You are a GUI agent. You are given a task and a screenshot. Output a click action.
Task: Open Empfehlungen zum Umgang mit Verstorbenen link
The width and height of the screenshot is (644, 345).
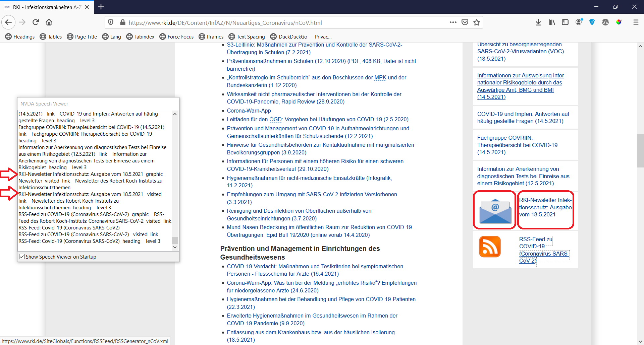click(x=312, y=198)
